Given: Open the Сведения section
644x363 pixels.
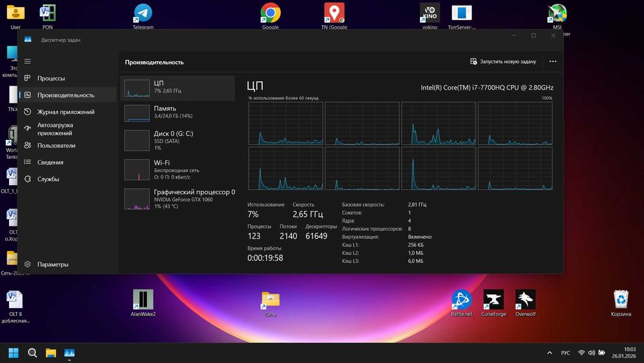Looking at the screenshot, I should [x=68, y=162].
